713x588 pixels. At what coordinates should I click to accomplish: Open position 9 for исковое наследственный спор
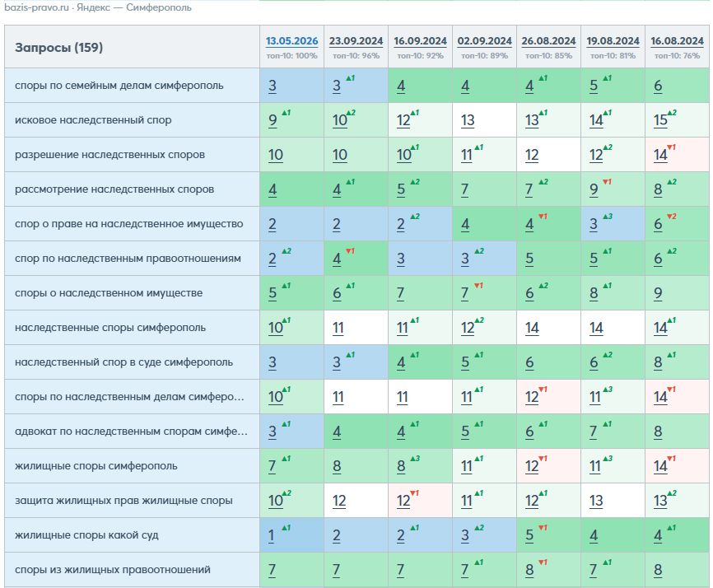coord(273,120)
